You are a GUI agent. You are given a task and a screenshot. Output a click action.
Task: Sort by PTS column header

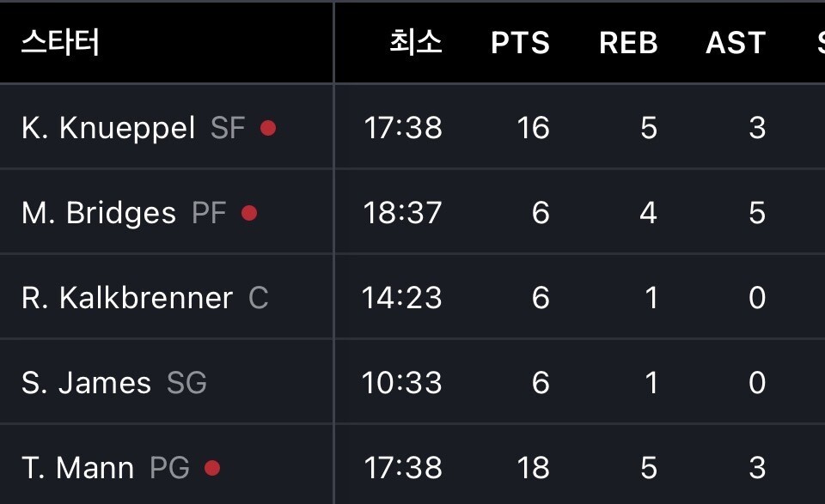point(520,43)
